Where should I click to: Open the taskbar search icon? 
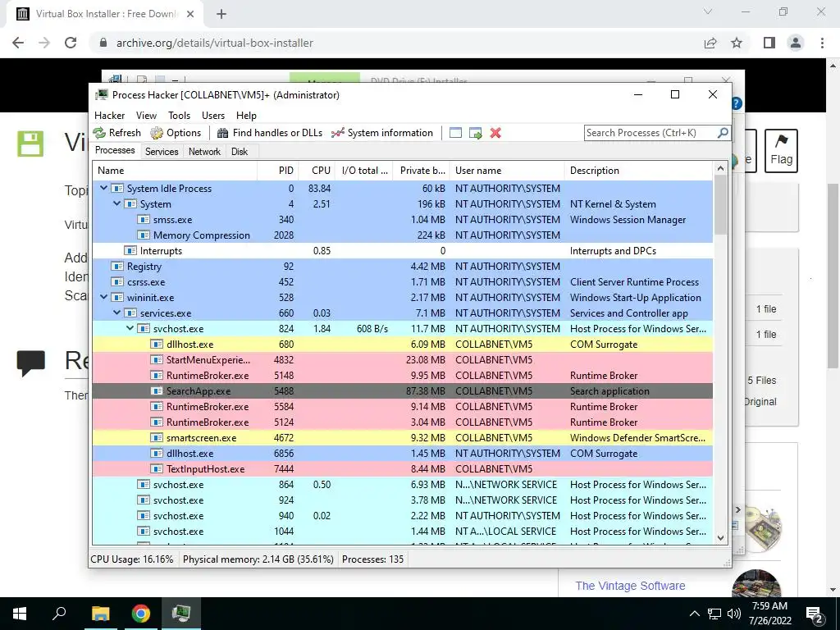[59, 613]
